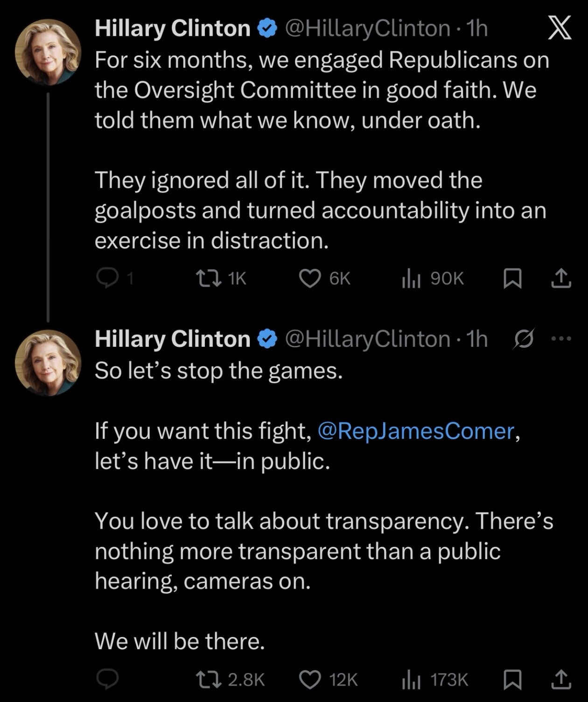Open the profile picture on the second tweet
This screenshot has width=588, height=702.
48,363
